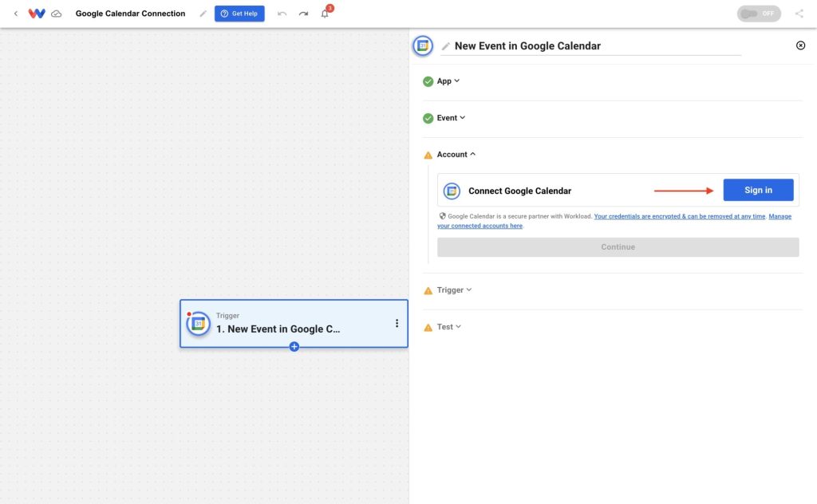Image resolution: width=817 pixels, height=504 pixels.
Task: Undo the last change
Action: tap(282, 14)
